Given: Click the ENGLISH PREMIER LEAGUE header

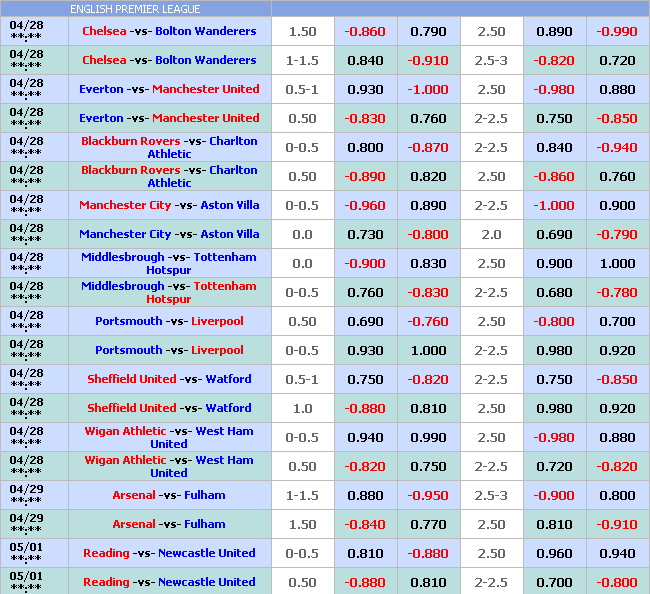Looking at the screenshot, I should pyautogui.click(x=135, y=9).
